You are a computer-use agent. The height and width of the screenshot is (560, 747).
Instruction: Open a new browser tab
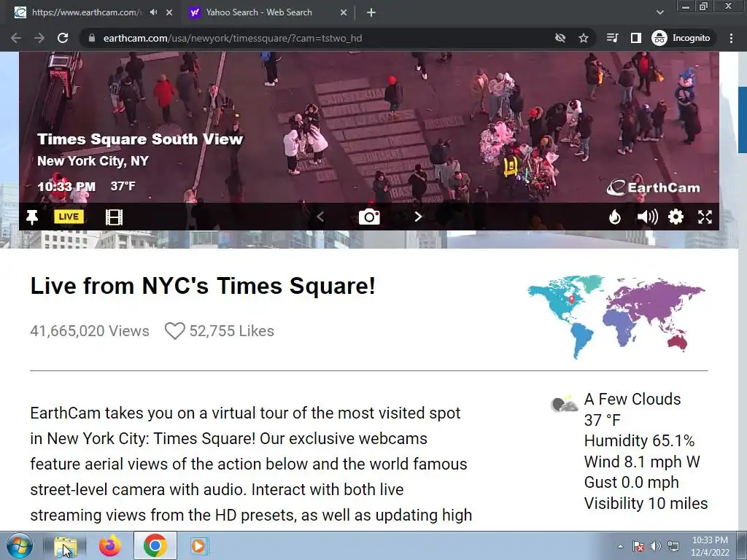pos(371,12)
